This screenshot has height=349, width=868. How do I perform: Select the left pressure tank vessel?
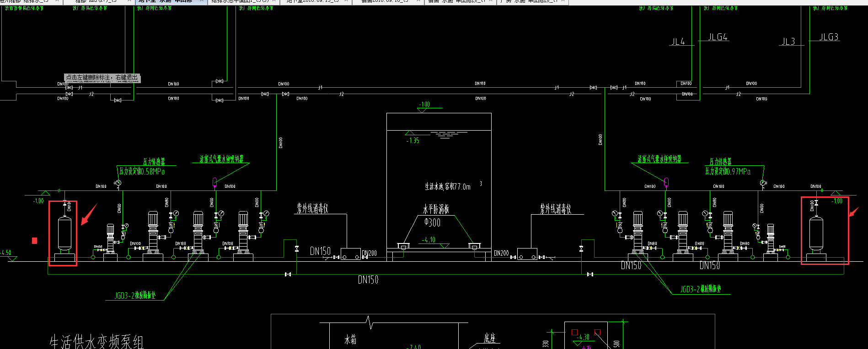(64, 233)
